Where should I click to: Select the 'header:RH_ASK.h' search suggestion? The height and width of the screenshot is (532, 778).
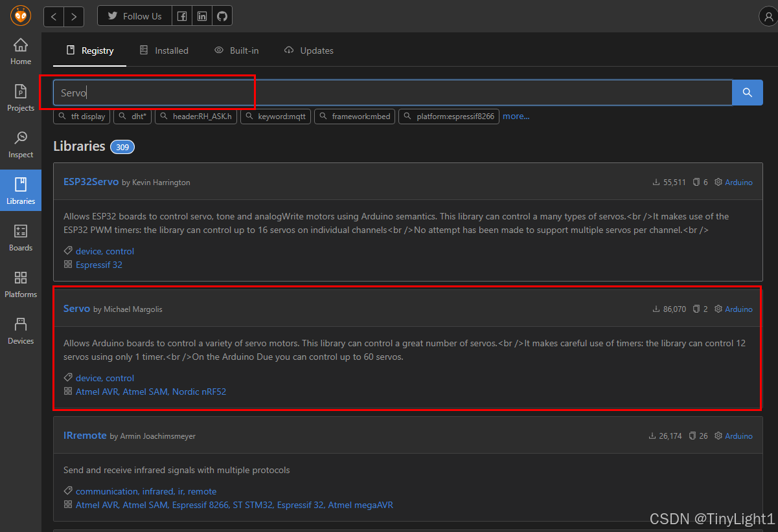197,116
